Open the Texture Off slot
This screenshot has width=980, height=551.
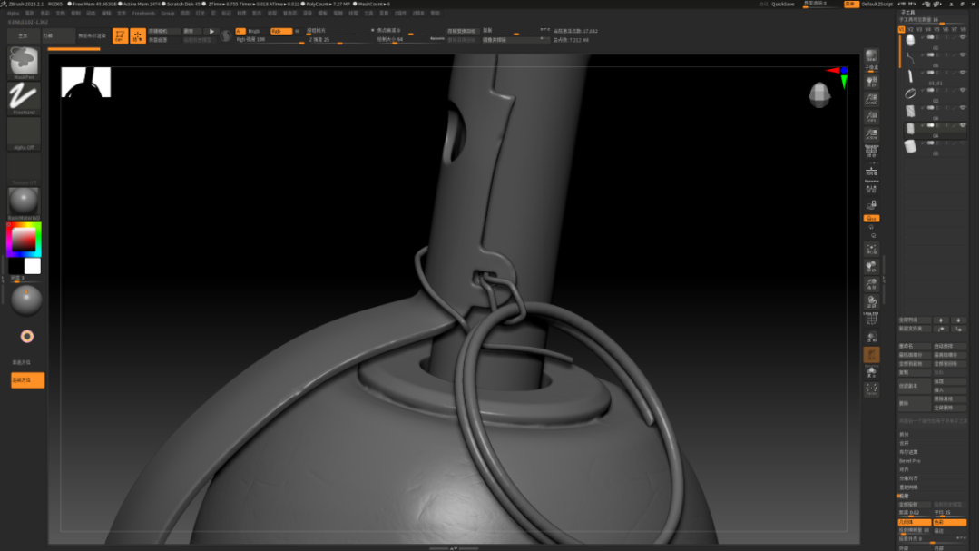(24, 168)
